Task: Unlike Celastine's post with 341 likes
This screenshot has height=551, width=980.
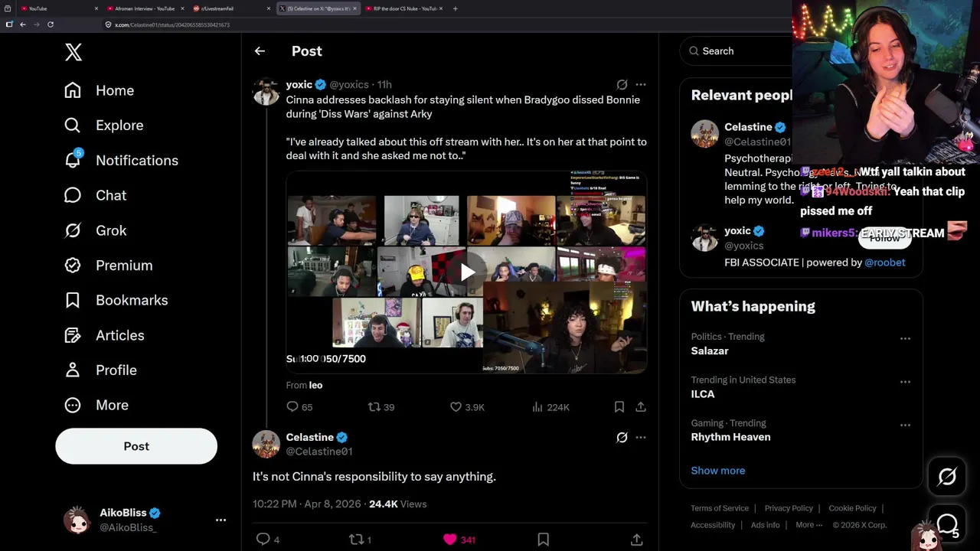Action: point(459,540)
